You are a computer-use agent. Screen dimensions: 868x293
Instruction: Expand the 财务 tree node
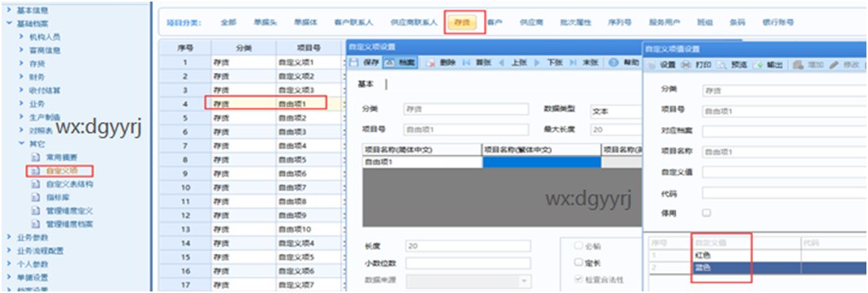[21, 77]
